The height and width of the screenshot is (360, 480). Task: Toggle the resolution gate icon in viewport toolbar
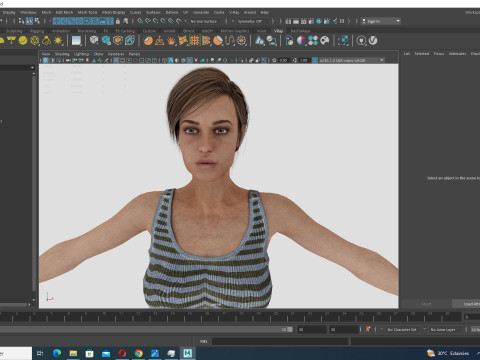129,60
